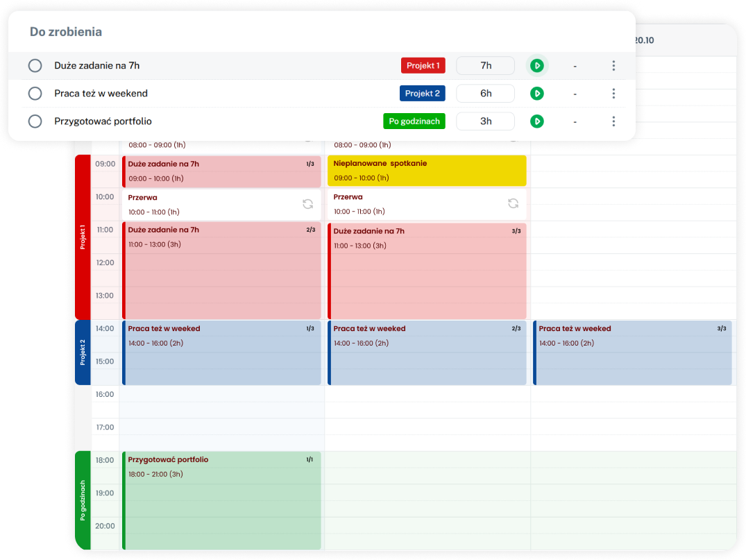This screenshot has height=560, width=746.
Task: Edit the 7h duration field
Action: [x=485, y=65]
